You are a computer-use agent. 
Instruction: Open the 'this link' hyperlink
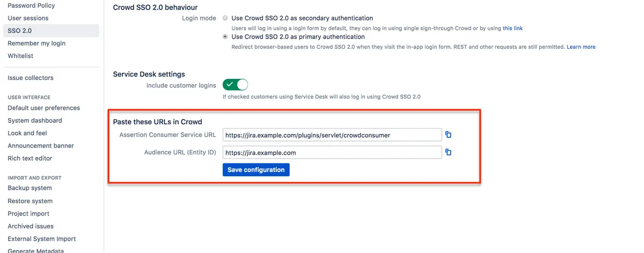point(513,28)
